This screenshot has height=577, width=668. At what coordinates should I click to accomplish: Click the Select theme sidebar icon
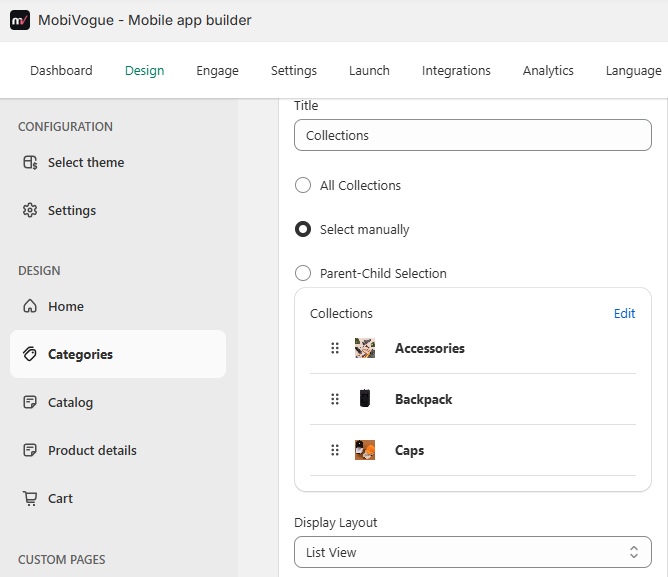click(30, 162)
